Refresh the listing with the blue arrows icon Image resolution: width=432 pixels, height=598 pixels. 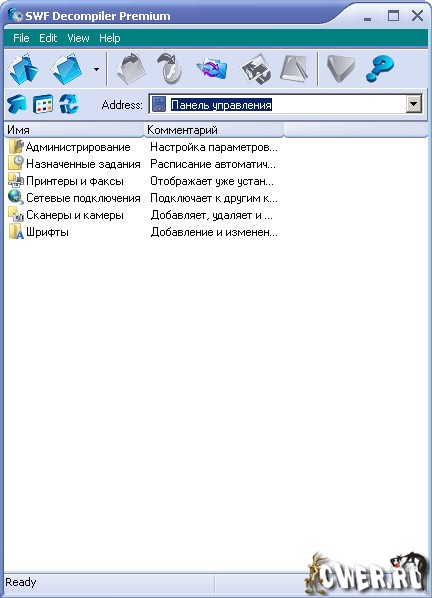click(x=69, y=104)
